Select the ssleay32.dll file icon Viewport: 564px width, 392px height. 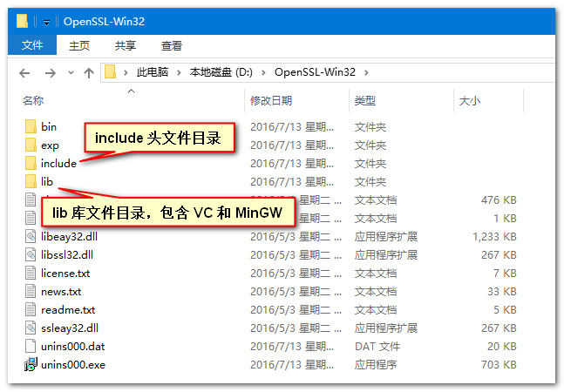coord(31,328)
